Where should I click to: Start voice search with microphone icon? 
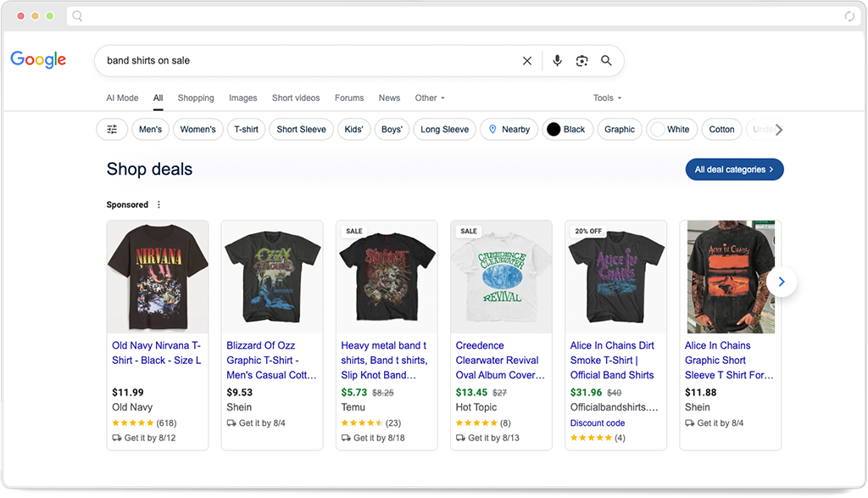coord(557,61)
